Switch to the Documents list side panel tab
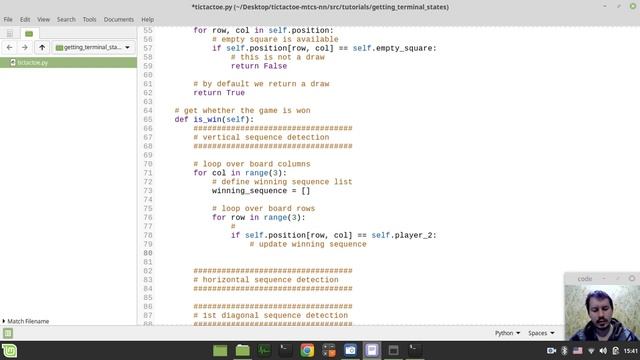This screenshot has height=360, width=640. pos(10,33)
